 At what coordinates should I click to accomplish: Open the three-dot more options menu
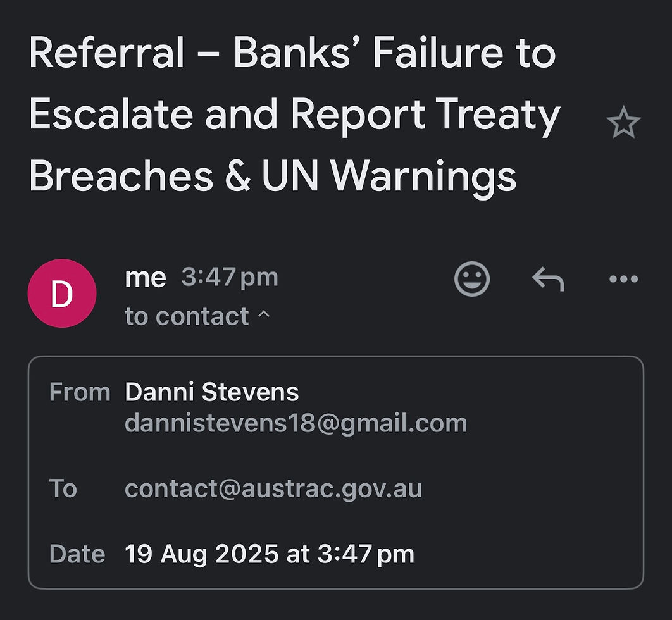click(623, 279)
